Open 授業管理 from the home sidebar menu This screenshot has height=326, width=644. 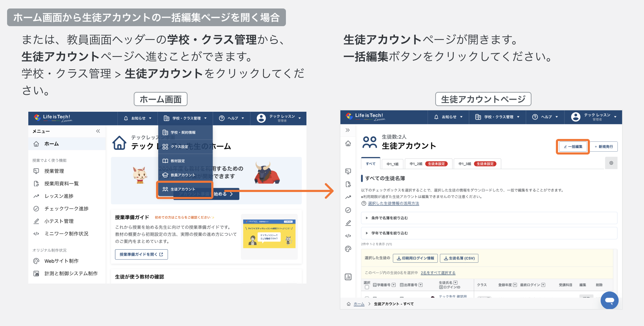(54, 171)
